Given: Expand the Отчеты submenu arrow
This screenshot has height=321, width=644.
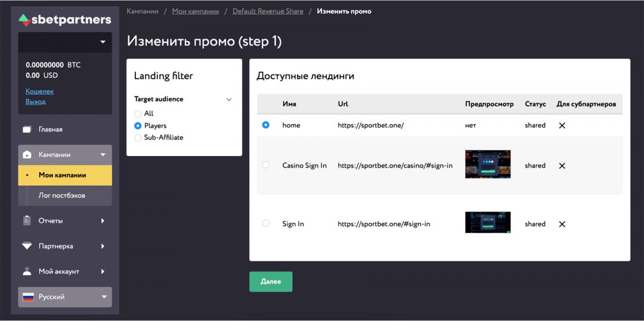Looking at the screenshot, I should tap(103, 220).
